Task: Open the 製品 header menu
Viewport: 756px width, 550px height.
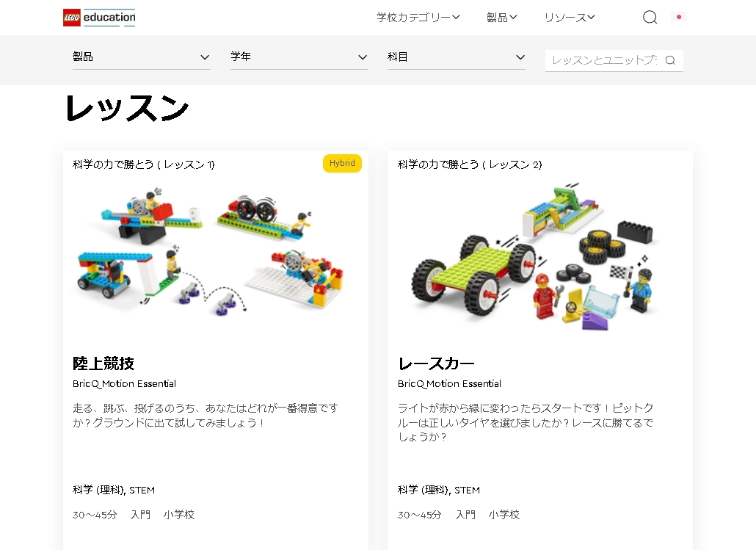Action: coord(501,18)
